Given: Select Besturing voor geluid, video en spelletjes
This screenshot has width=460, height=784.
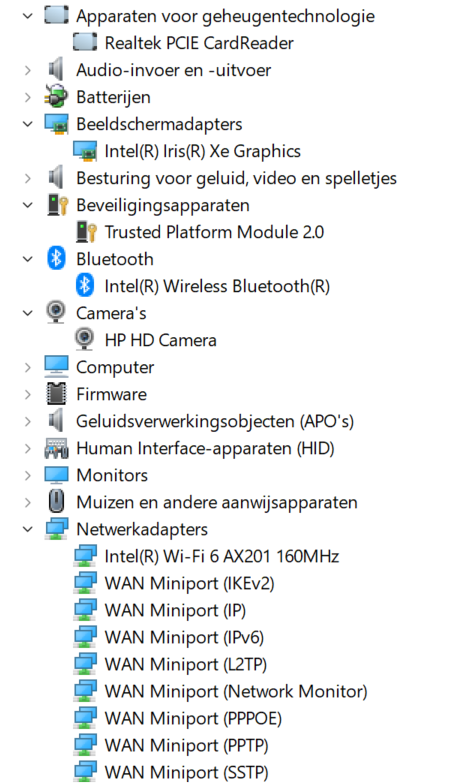Looking at the screenshot, I should point(236,178).
